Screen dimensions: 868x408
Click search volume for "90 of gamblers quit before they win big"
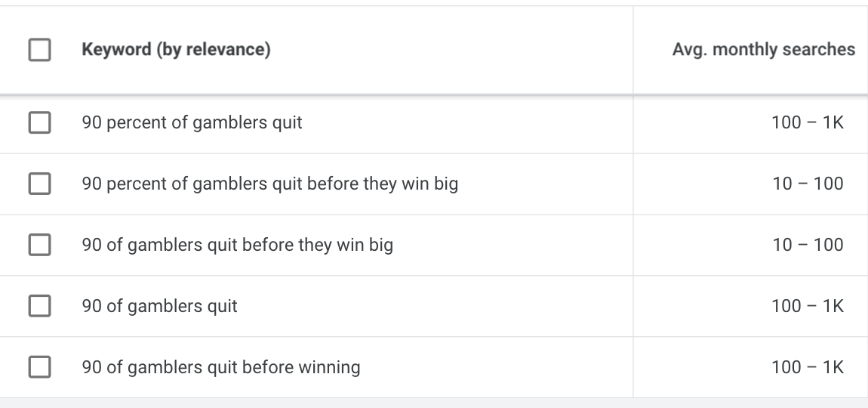coord(807,246)
